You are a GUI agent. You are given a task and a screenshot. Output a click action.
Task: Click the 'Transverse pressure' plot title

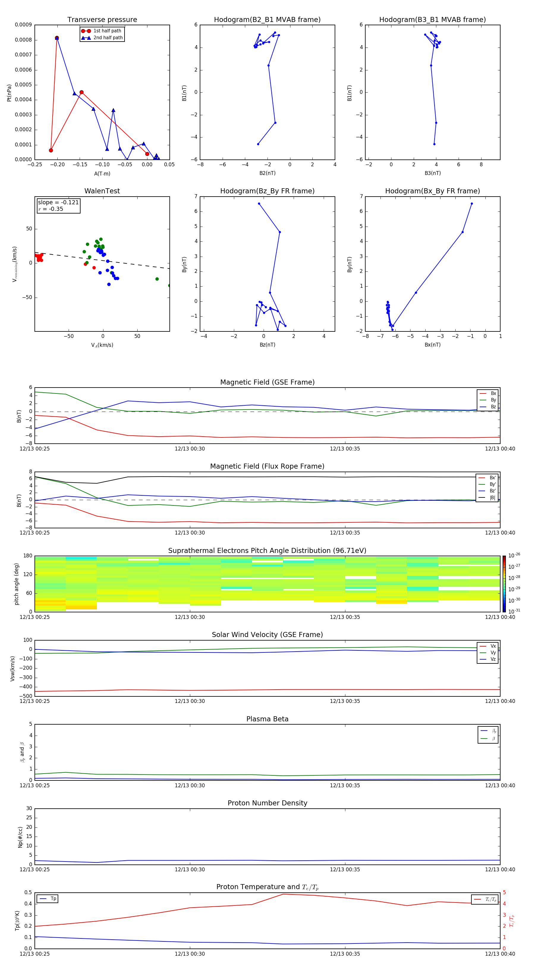(102, 20)
